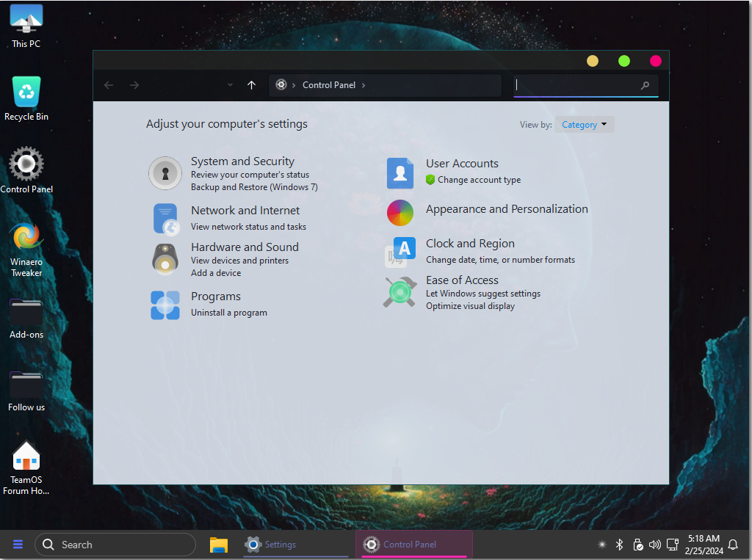The image size is (752, 560).
Task: Click the Network and Internet icon
Action: tap(165, 219)
